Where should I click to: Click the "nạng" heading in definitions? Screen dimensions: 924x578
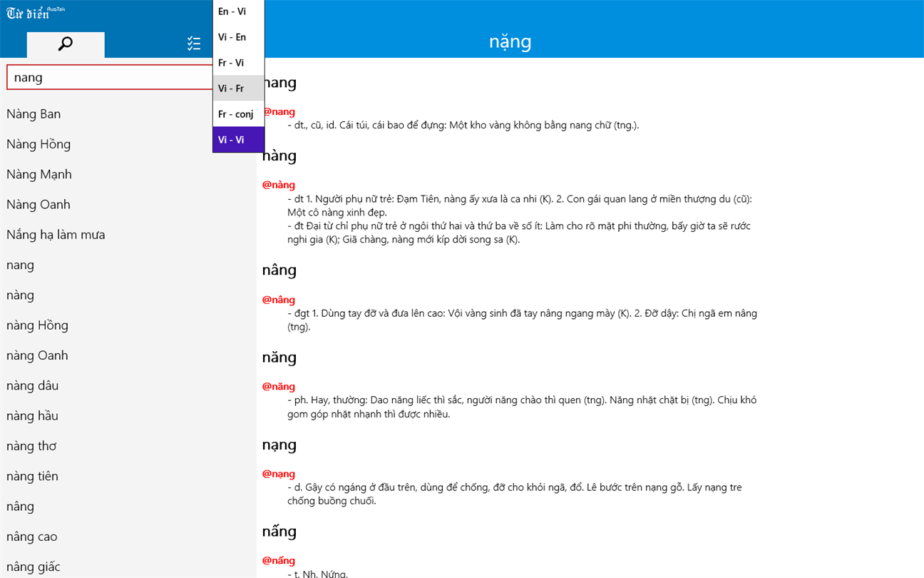[x=279, y=445]
